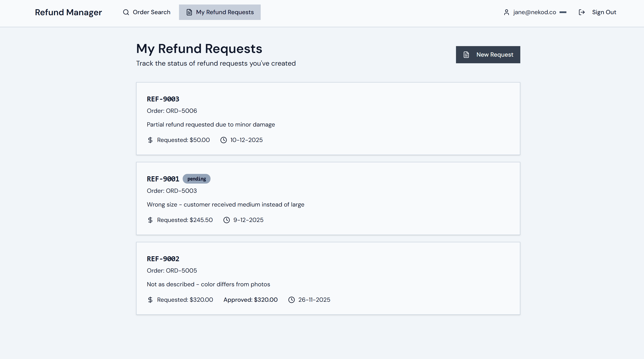Image resolution: width=644 pixels, height=359 pixels.
Task: Click the Order Search magnifier icon
Action: coord(126,12)
